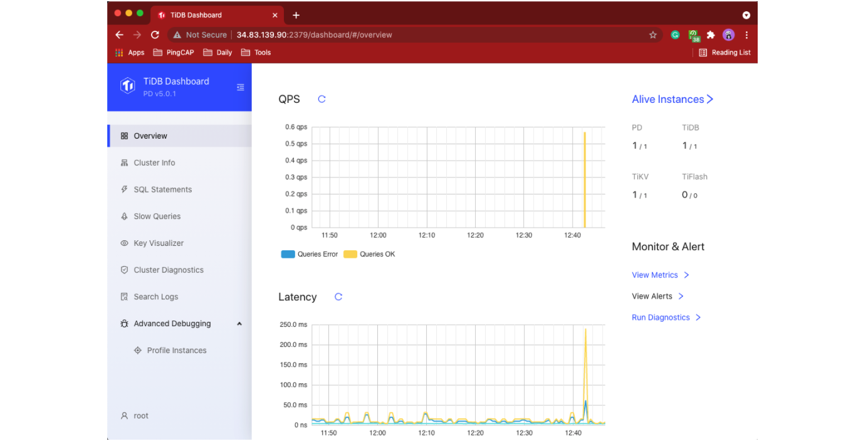
Task: Select the SQL Statements sidebar item
Action: tap(163, 189)
